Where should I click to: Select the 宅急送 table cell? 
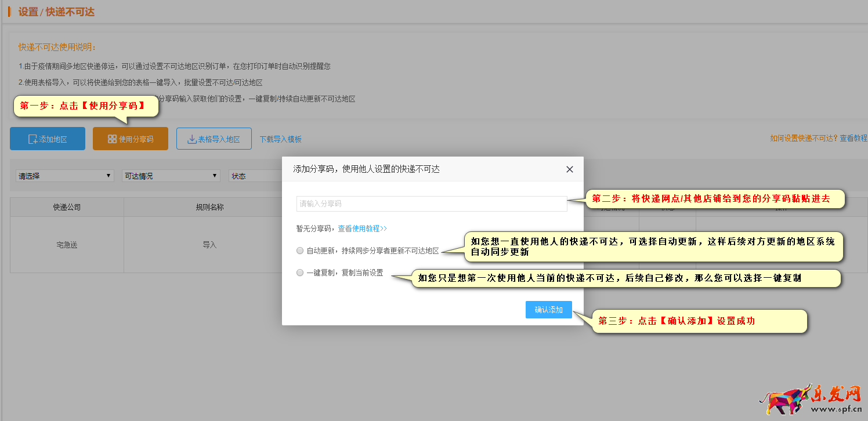[x=67, y=245]
